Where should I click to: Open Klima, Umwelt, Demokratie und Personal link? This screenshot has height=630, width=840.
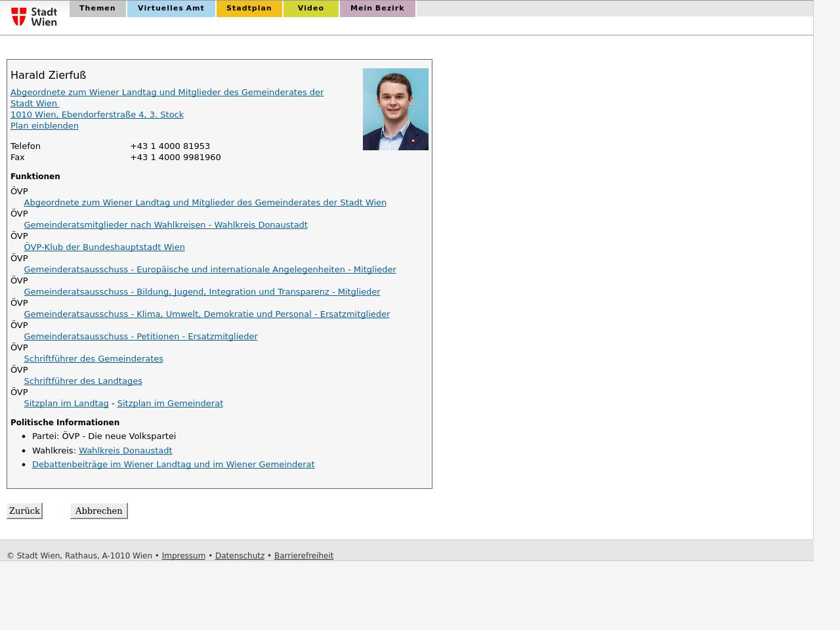point(207,314)
